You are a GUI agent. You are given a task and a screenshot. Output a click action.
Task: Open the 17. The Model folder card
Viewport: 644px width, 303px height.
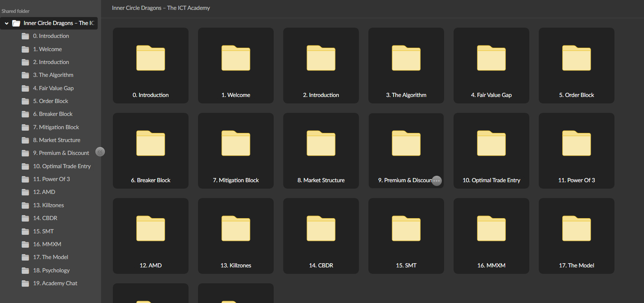577,236
